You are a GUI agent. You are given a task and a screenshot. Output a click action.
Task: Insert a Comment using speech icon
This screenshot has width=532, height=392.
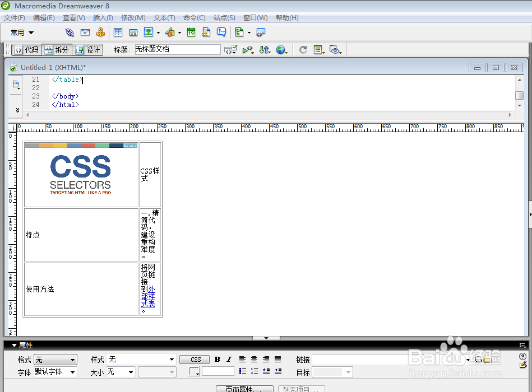(221, 32)
